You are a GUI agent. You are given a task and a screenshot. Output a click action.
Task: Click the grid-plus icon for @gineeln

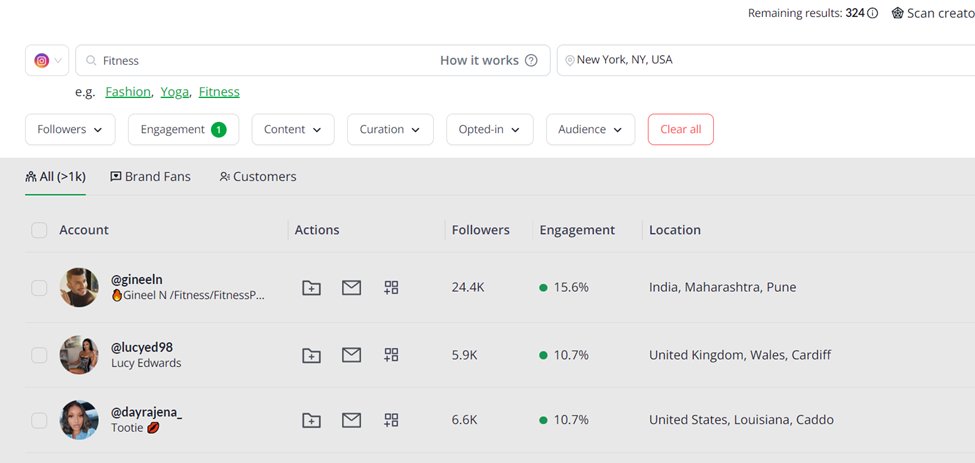(x=391, y=288)
